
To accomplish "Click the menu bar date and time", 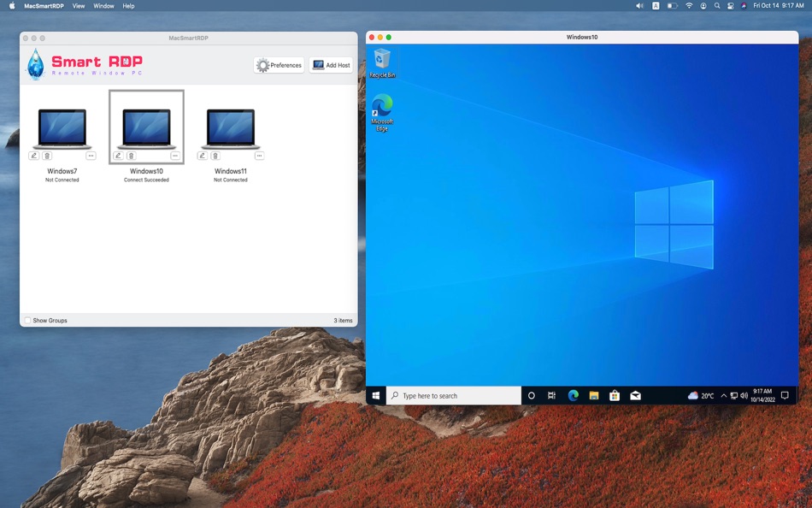I will point(779,6).
